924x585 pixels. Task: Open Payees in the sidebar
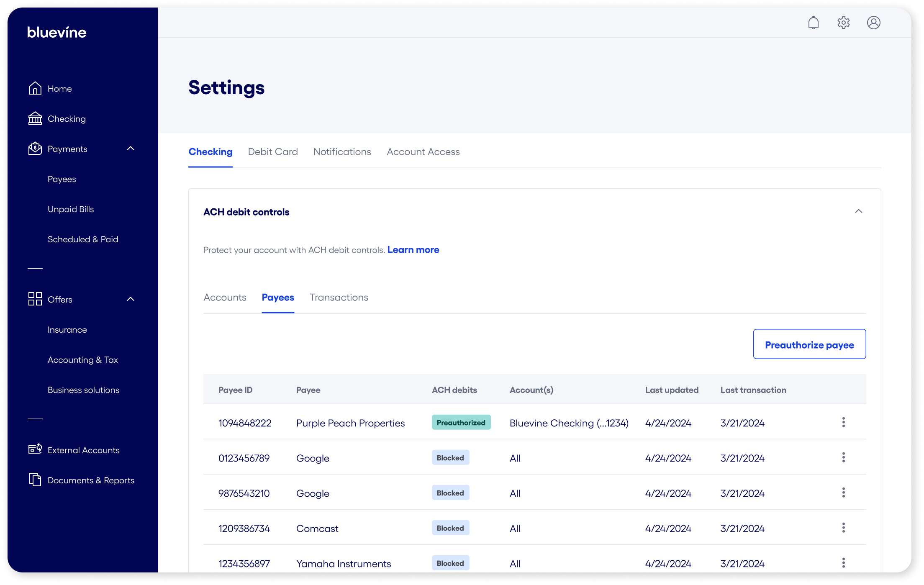(62, 179)
